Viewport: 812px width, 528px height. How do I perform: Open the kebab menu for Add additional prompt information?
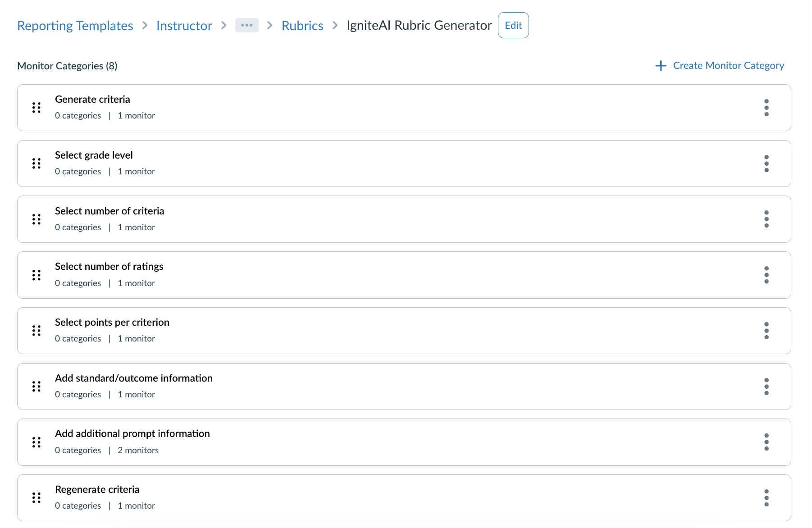click(x=766, y=442)
